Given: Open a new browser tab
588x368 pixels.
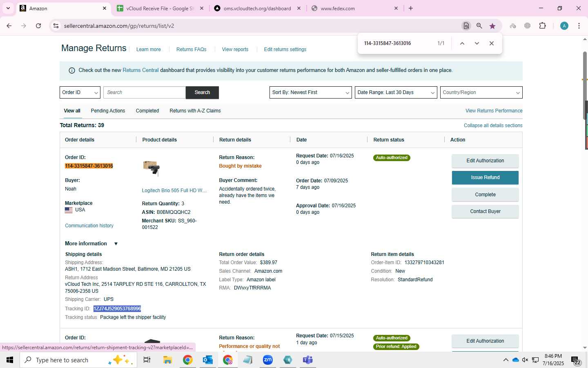Looking at the screenshot, I should click(411, 8).
